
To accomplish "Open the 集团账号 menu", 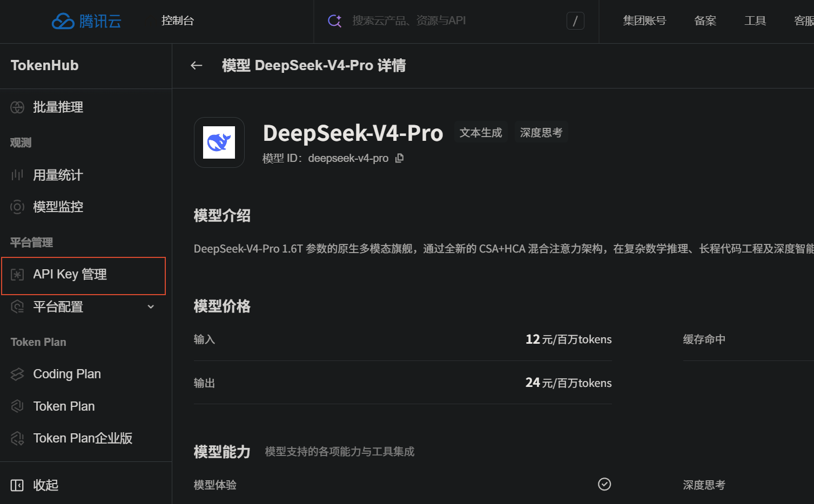I will pyautogui.click(x=644, y=21).
